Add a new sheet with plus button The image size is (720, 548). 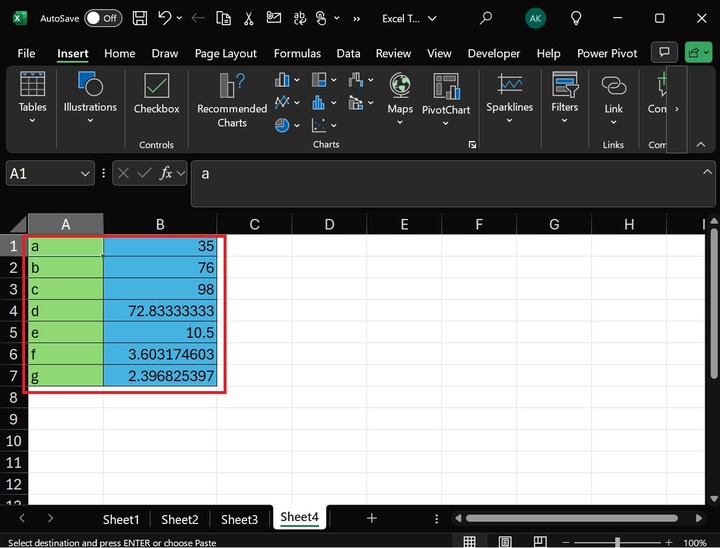372,518
